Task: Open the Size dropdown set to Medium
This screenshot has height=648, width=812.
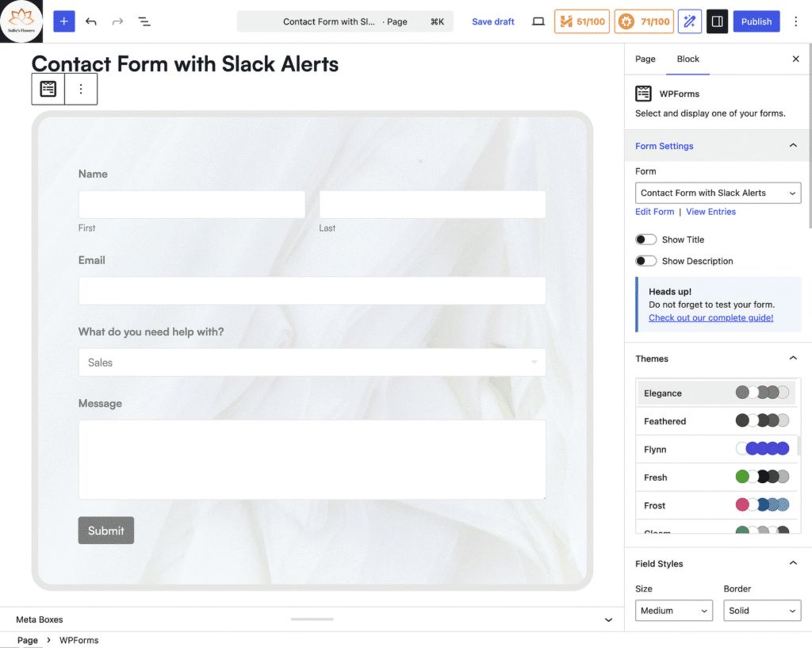Action: [x=674, y=611]
